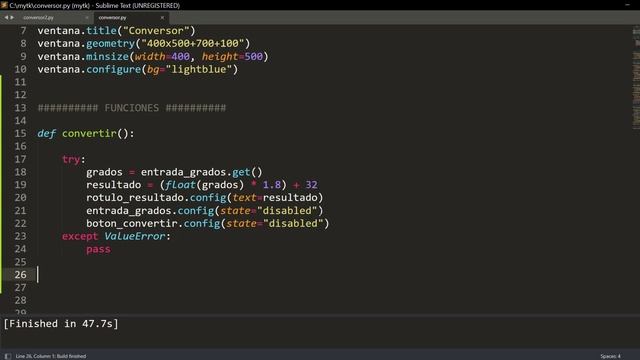The height and width of the screenshot is (360, 640).
Task: Click the 'pass' statement on line 24
Action: [x=98, y=249]
